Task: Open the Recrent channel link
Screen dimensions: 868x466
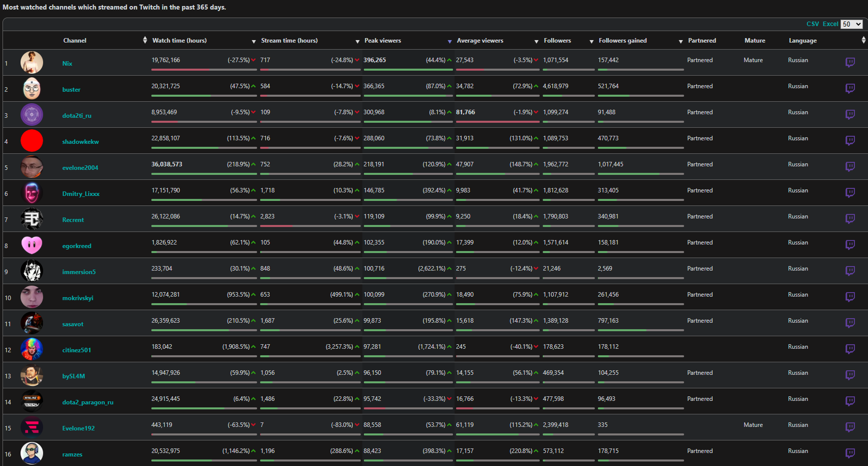Action: pos(73,220)
